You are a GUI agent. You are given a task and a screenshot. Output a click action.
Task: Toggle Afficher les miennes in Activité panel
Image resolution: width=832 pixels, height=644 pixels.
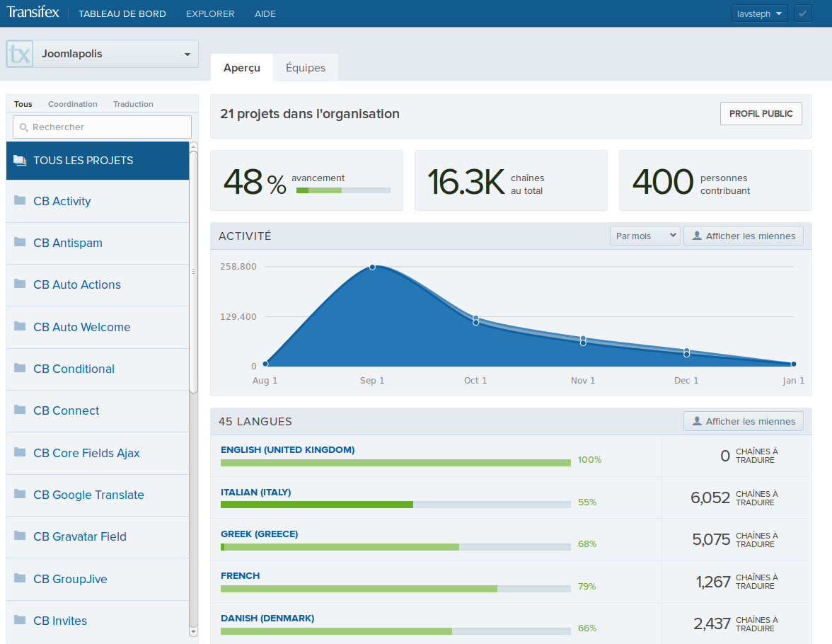pyautogui.click(x=743, y=236)
